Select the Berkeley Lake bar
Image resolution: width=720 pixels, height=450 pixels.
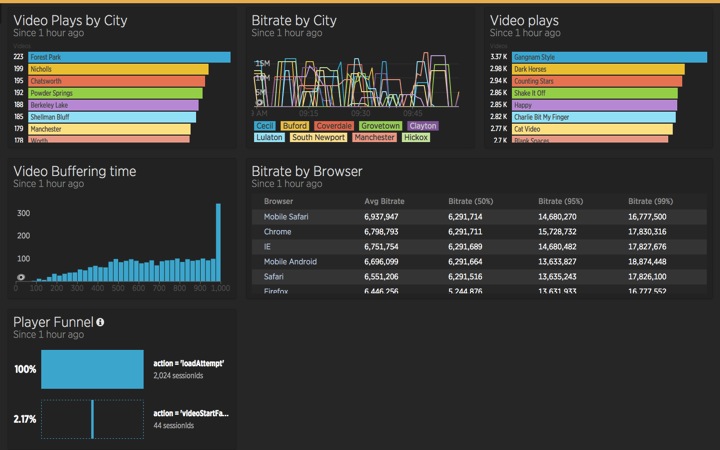coord(113,105)
